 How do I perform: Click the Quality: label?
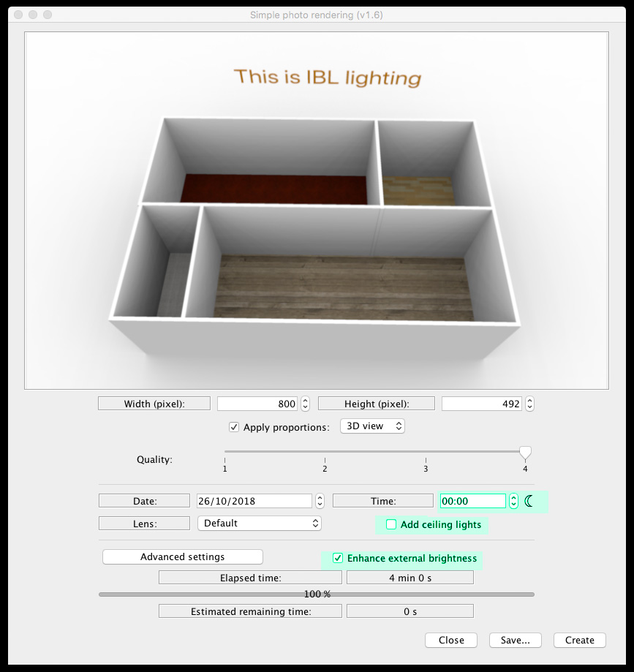pos(154,459)
